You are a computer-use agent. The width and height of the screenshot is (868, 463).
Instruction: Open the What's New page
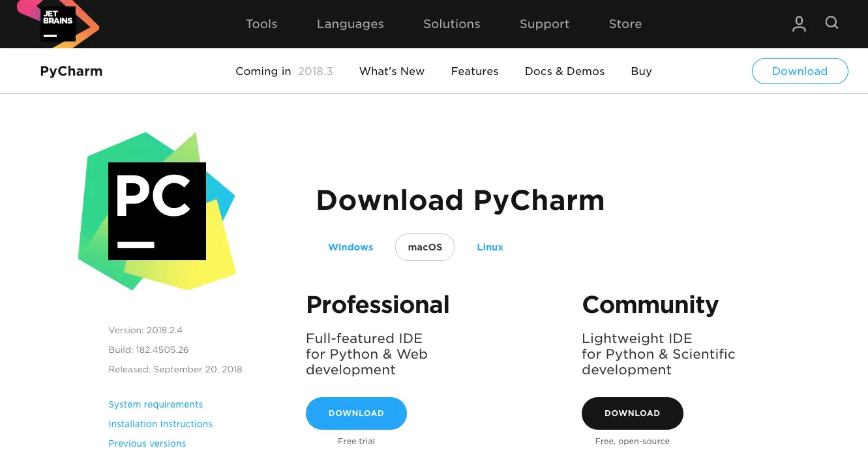392,71
